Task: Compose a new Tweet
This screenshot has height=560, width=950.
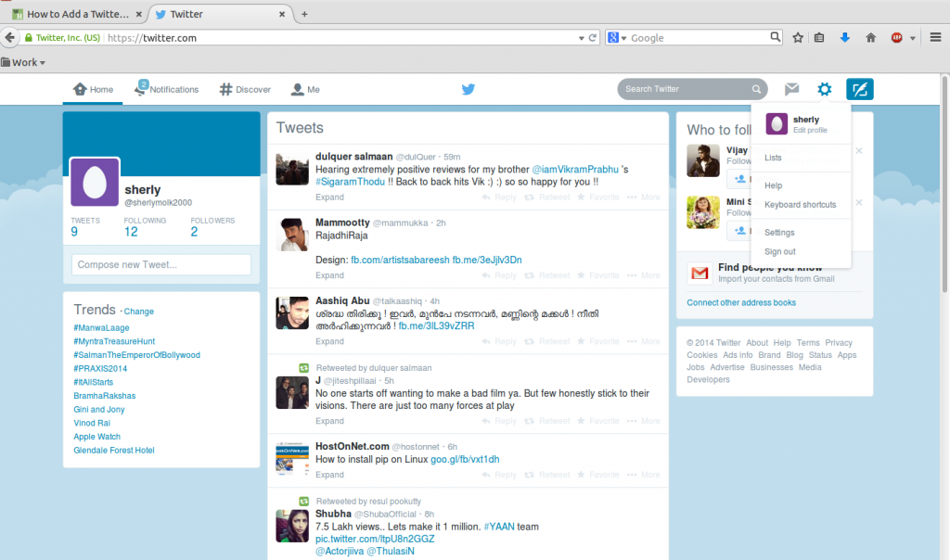Action: [x=859, y=89]
